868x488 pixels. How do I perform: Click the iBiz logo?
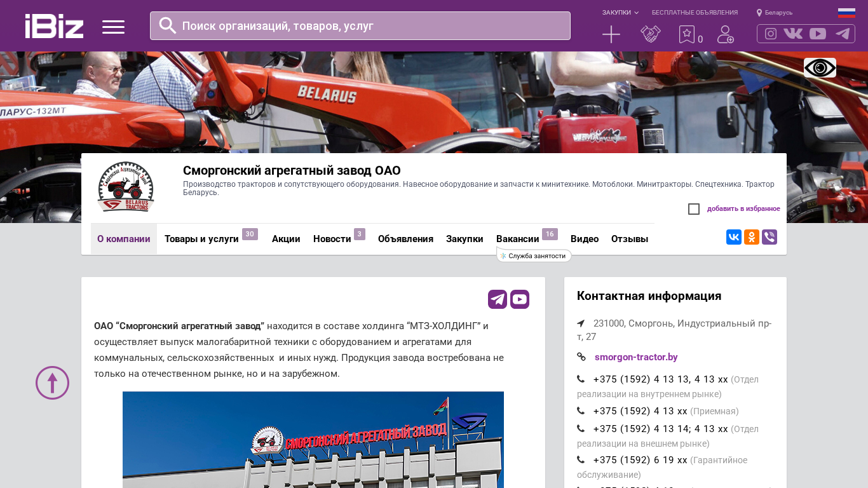[x=54, y=26]
